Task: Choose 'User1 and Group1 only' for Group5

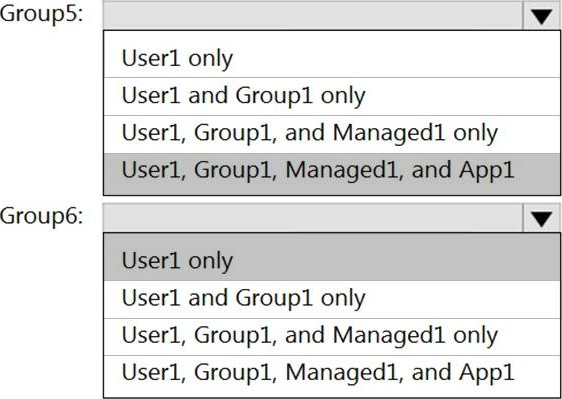Action: coord(332,96)
